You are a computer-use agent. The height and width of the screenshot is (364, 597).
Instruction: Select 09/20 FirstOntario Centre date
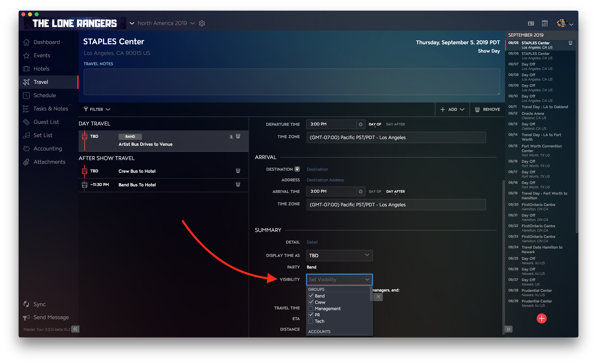click(x=540, y=207)
